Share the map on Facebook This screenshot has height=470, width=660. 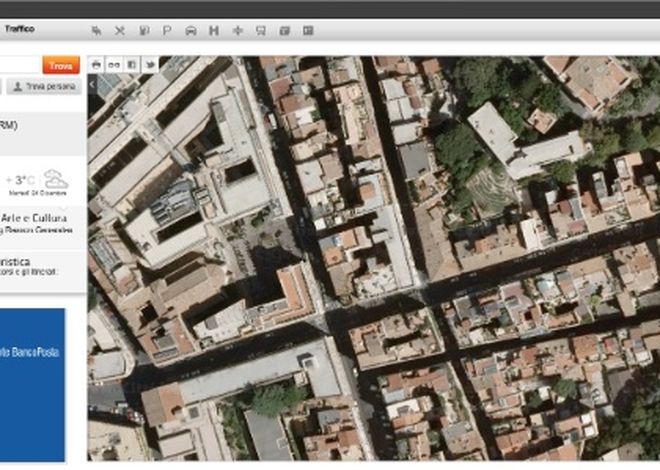coord(132,65)
